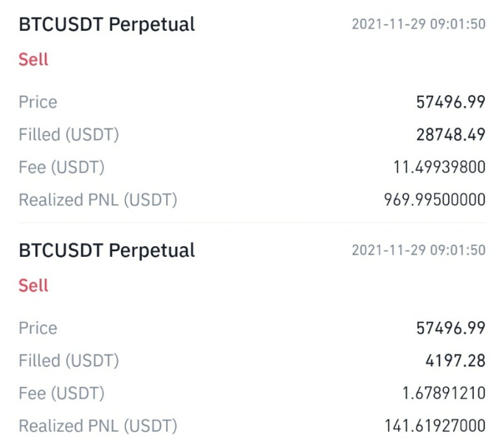Open the first BTCUSDT Perpetual trade title

106,25
